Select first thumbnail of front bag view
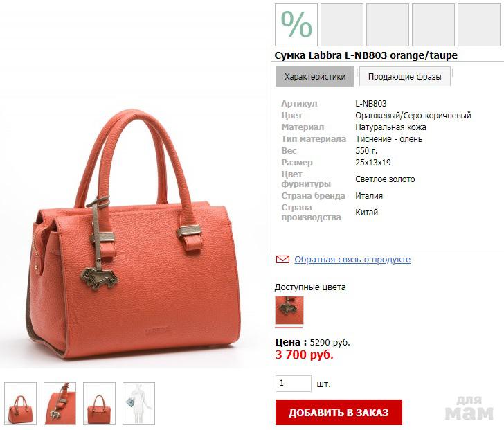504x430 pixels. [20, 403]
